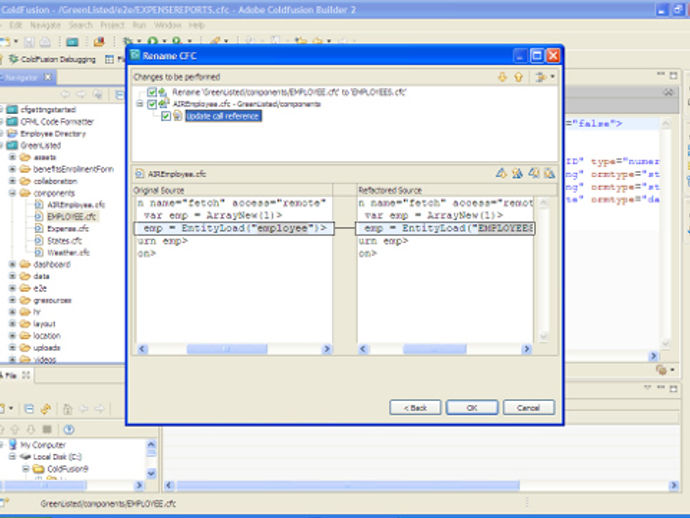Click the Save icon in main toolbar
690x518 pixels.
[29, 42]
